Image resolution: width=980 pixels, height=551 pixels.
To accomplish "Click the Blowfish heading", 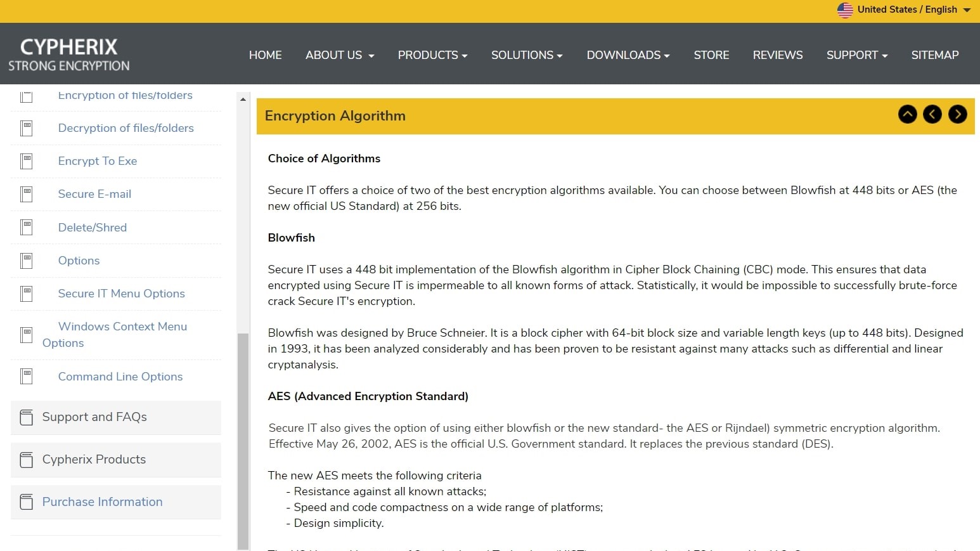I will tap(291, 238).
